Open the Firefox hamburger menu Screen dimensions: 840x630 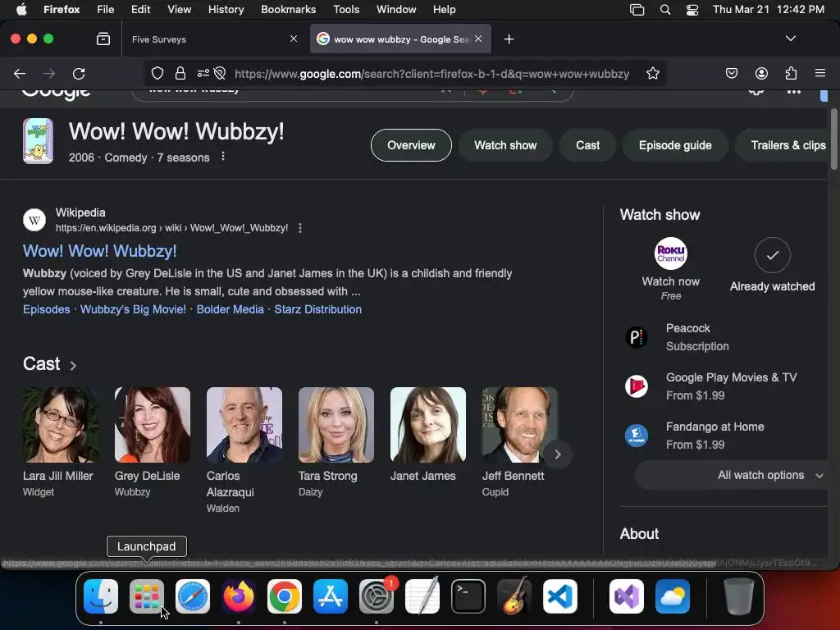820,73
